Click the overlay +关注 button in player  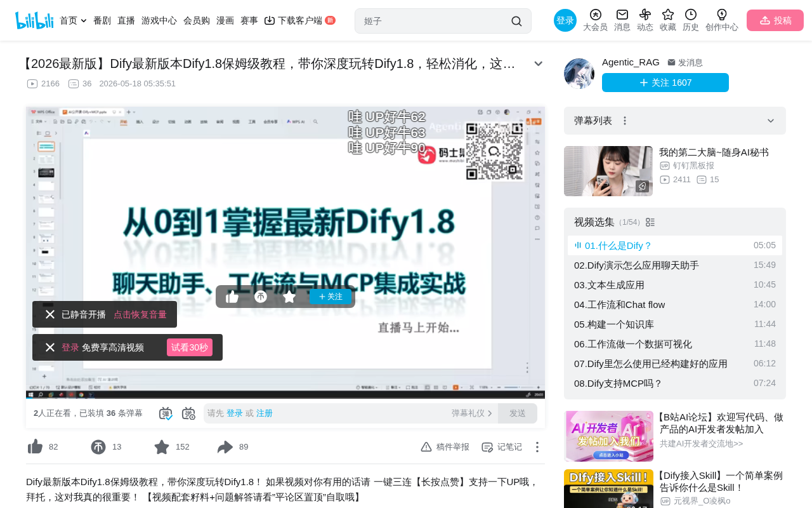point(331,297)
